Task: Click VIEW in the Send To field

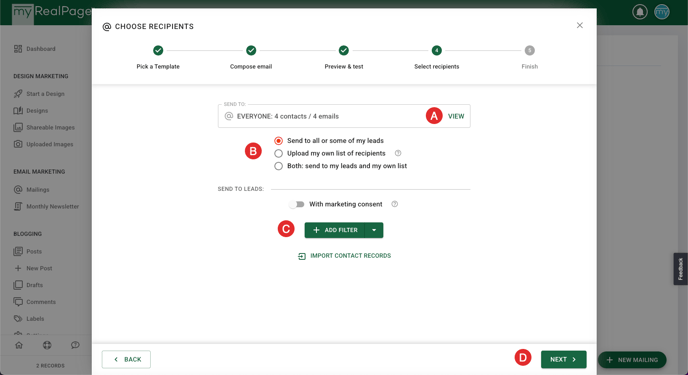Action: point(456,116)
